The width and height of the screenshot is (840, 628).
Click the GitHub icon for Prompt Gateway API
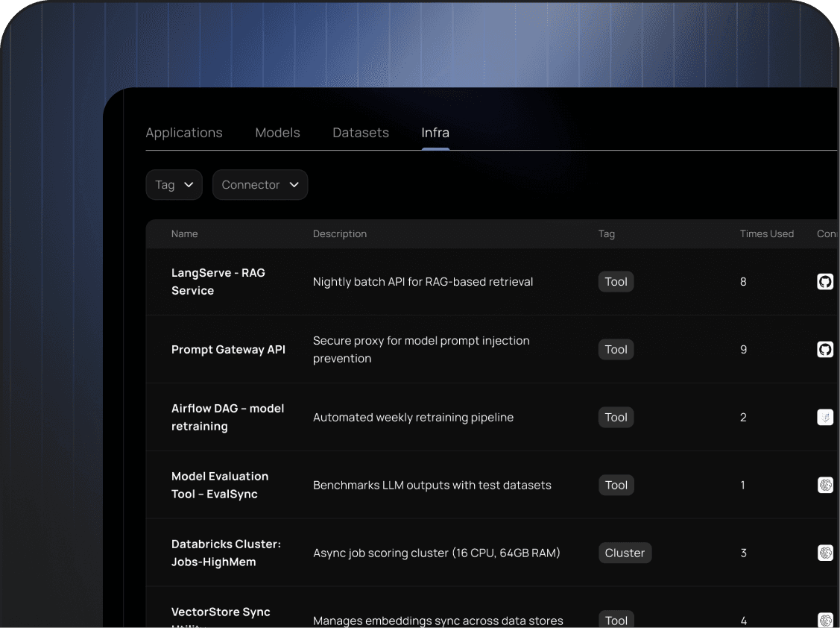click(x=825, y=350)
